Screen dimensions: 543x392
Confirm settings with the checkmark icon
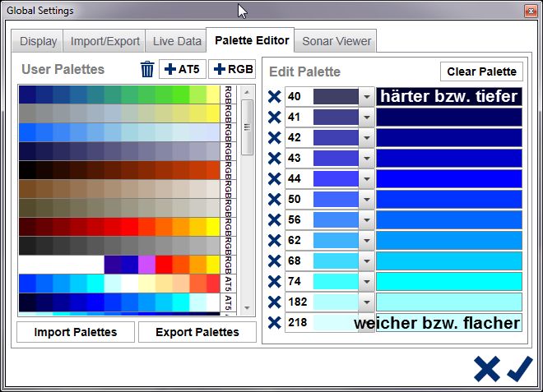tap(520, 368)
